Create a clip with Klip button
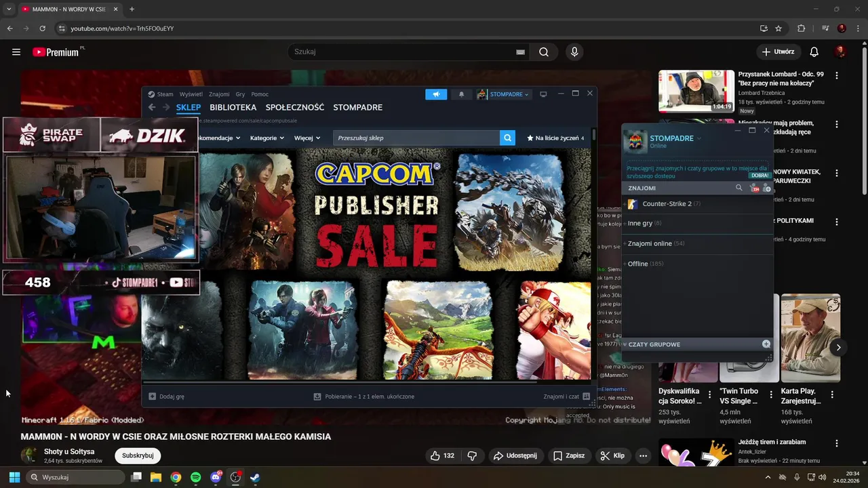The height and width of the screenshot is (488, 868). (612, 455)
